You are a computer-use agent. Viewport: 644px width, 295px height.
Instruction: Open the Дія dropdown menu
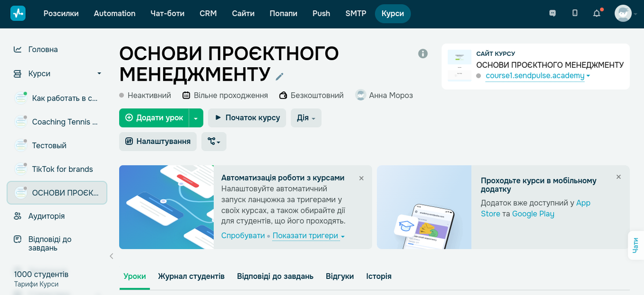pyautogui.click(x=306, y=118)
